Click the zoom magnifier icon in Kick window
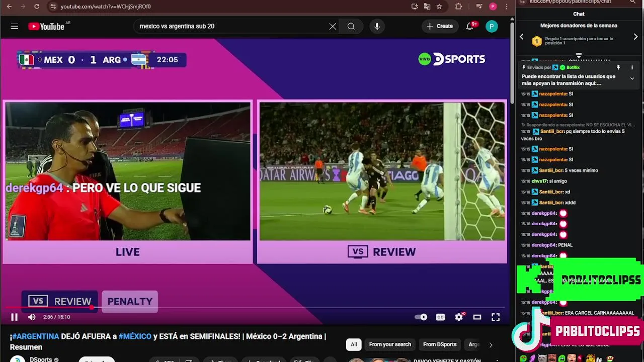Screen dimensions: 644x362 click(633, 2)
